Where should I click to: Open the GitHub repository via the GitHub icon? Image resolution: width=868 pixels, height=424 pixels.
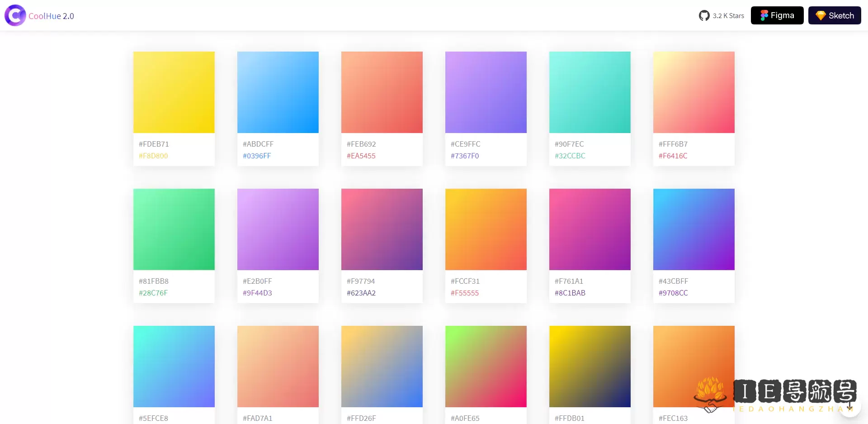[x=704, y=15]
